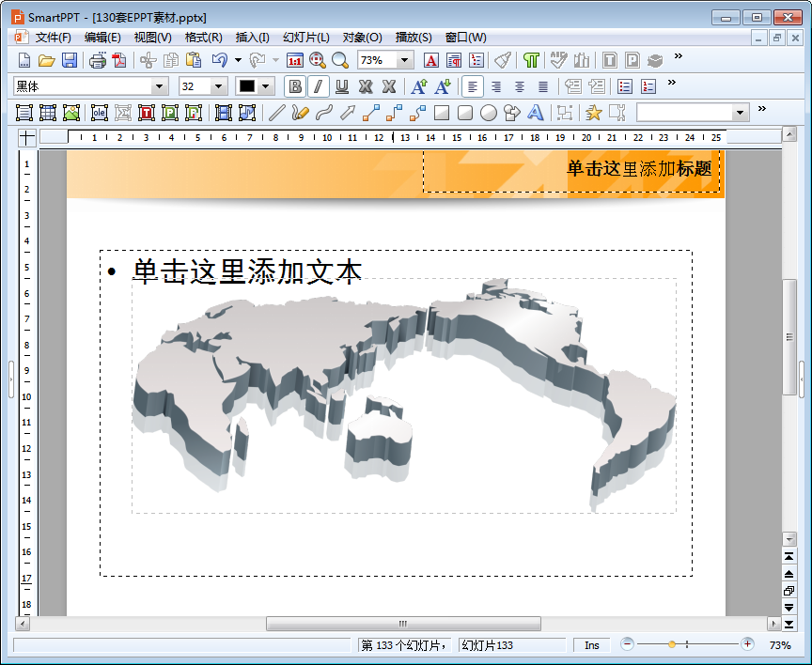The image size is (812, 665).
Task: Set view to actual size 1:1
Action: (x=295, y=60)
